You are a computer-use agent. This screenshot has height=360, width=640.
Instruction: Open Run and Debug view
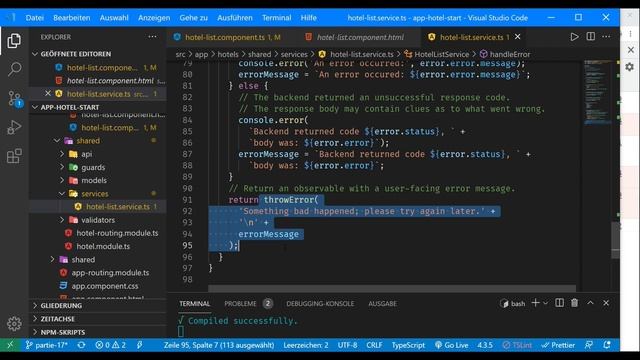[x=14, y=127]
